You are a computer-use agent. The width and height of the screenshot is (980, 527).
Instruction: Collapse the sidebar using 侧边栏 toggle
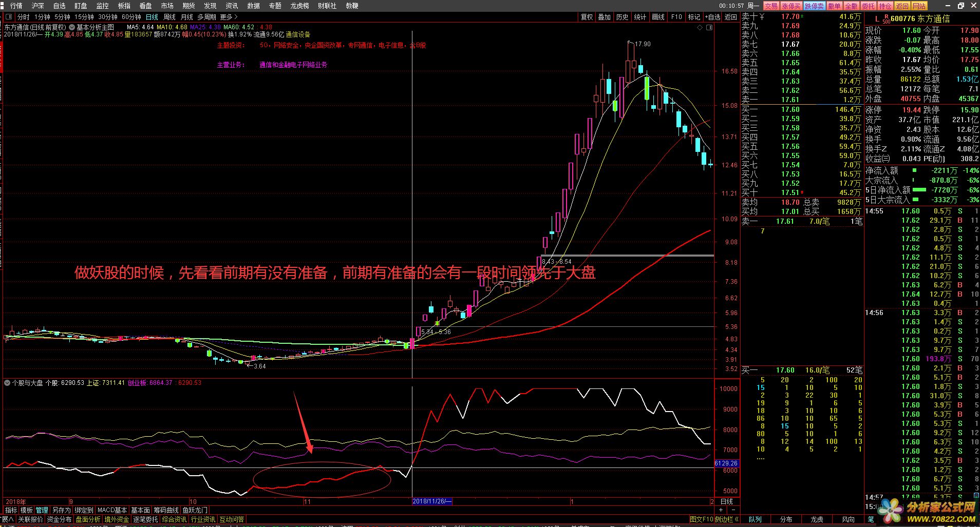click(x=727, y=519)
